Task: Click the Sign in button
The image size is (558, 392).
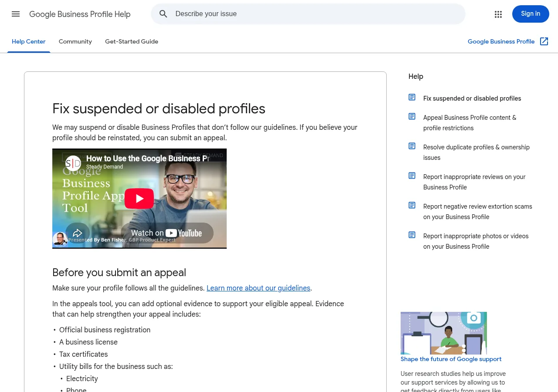Action: tap(531, 14)
